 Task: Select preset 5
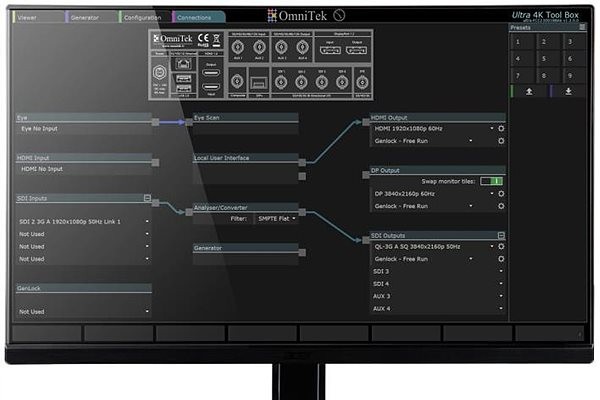tap(548, 59)
